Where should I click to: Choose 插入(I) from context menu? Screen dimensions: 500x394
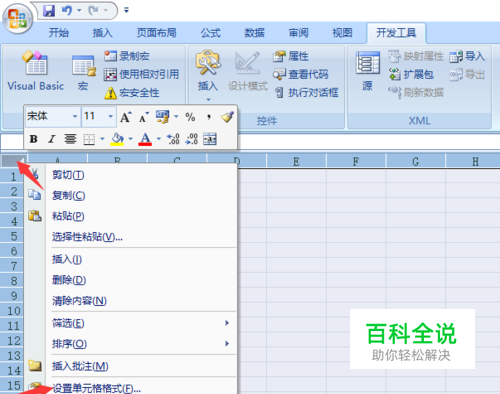pos(131,259)
